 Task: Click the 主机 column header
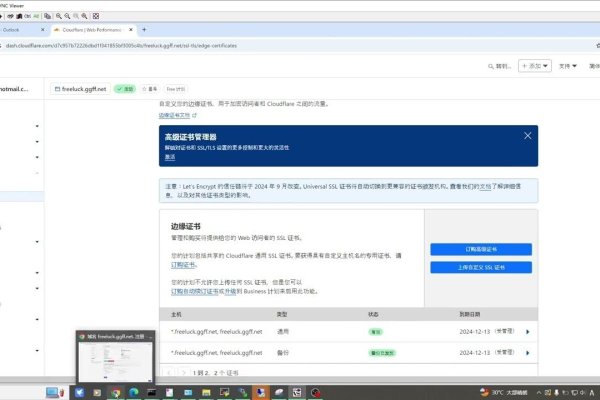click(176, 314)
